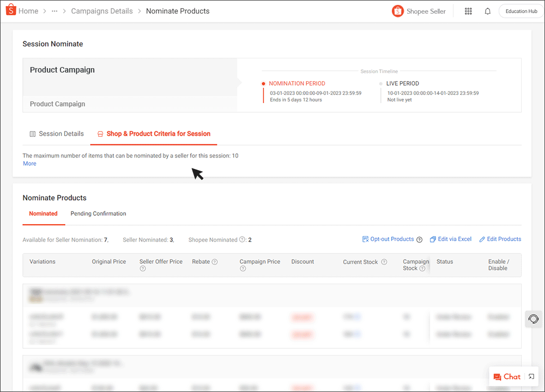Viewport: 545px width, 392px height.
Task: Open the apps grid icon in header
Action: (468, 10)
